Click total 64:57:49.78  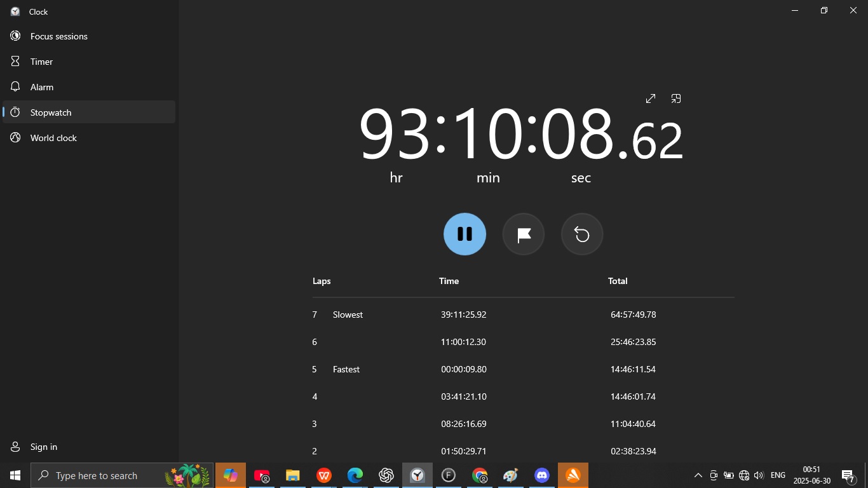pyautogui.click(x=634, y=315)
